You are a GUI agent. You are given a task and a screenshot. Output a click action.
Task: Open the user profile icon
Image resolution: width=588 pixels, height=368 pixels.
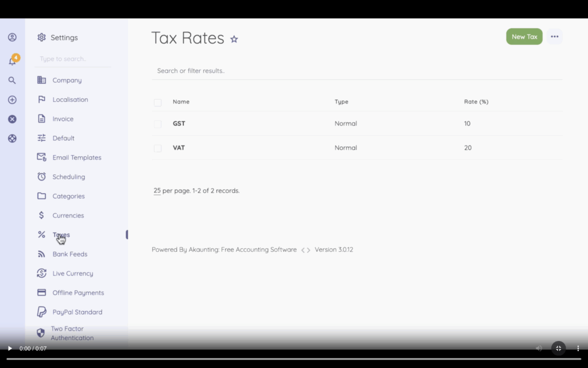[12, 37]
